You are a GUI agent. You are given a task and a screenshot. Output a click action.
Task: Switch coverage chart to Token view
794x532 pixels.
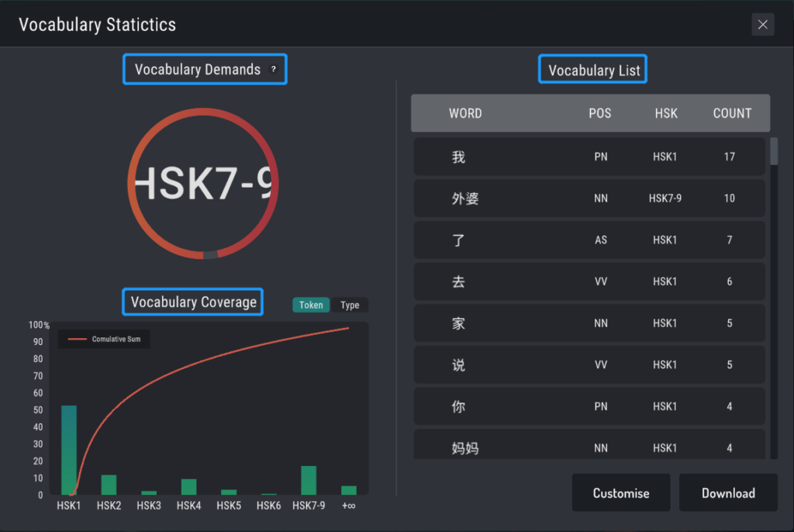coord(310,305)
